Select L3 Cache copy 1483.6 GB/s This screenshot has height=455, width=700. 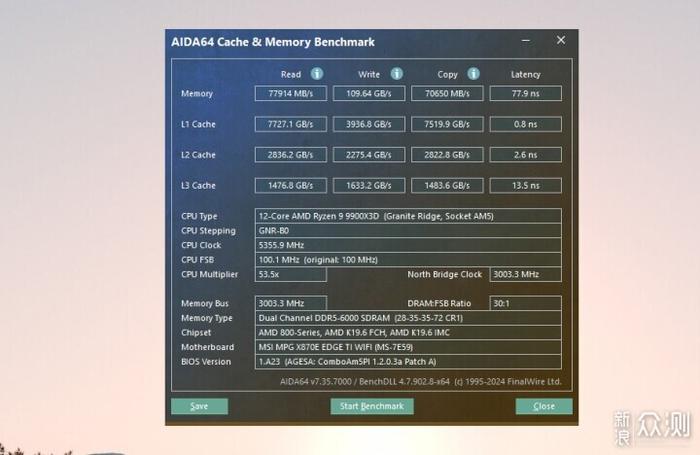pyautogui.click(x=447, y=185)
